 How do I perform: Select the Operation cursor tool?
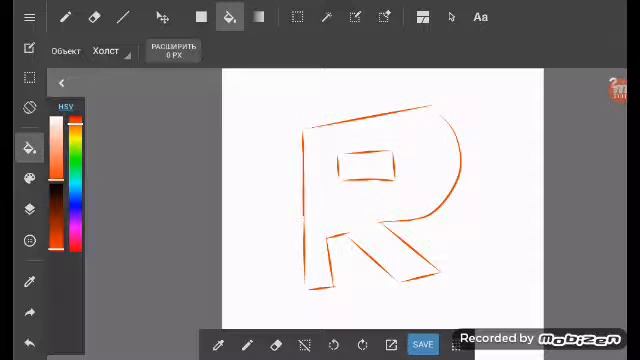(x=451, y=17)
